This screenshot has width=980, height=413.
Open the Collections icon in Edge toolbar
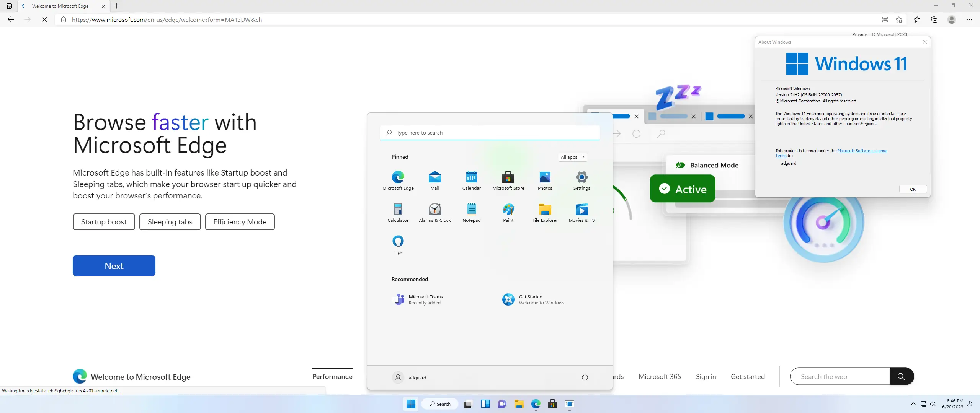click(934, 20)
